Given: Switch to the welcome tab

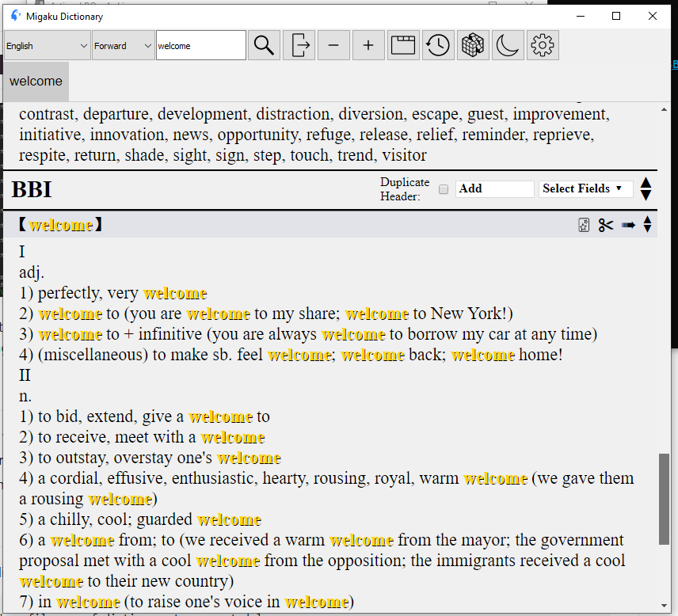Looking at the screenshot, I should click(36, 82).
